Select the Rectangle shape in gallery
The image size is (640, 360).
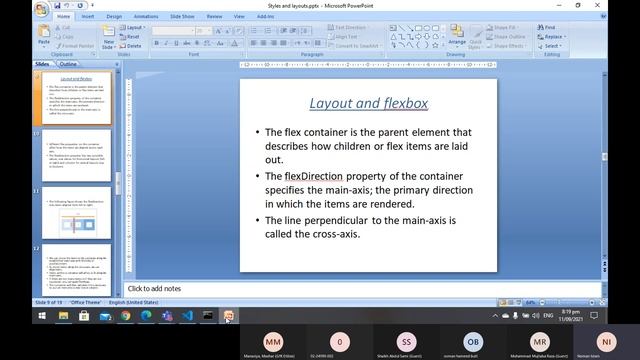pyautogui.click(x=418, y=28)
